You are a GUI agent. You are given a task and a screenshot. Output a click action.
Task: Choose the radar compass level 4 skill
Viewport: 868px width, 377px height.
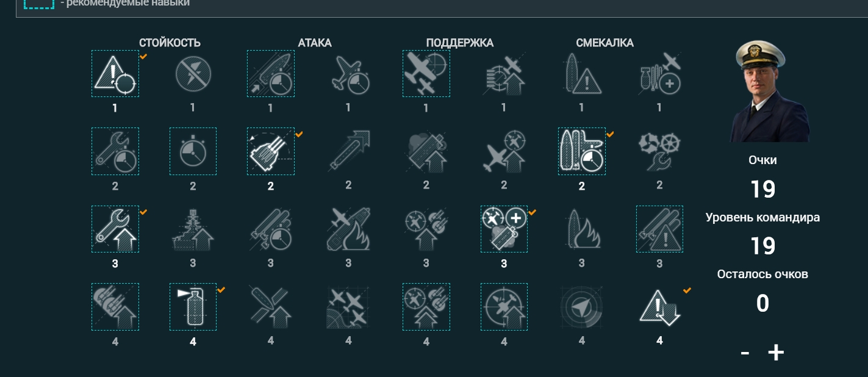click(x=582, y=307)
